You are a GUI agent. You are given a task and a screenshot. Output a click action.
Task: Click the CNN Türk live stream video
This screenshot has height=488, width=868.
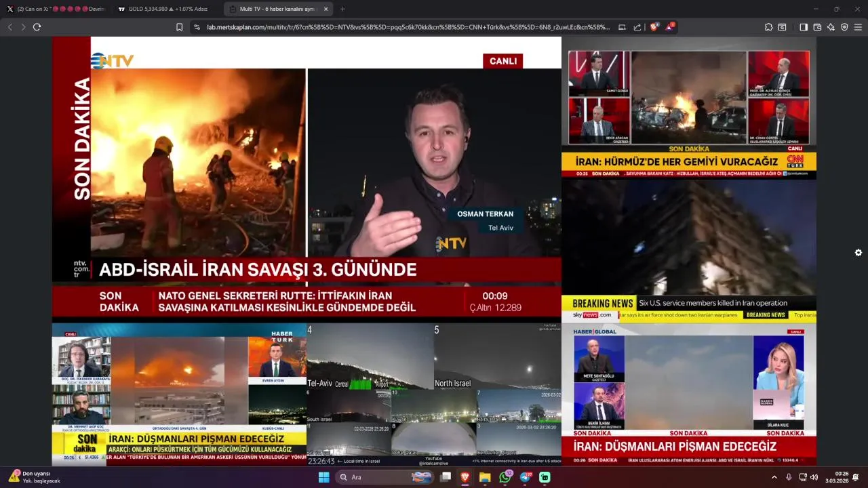[x=689, y=107]
